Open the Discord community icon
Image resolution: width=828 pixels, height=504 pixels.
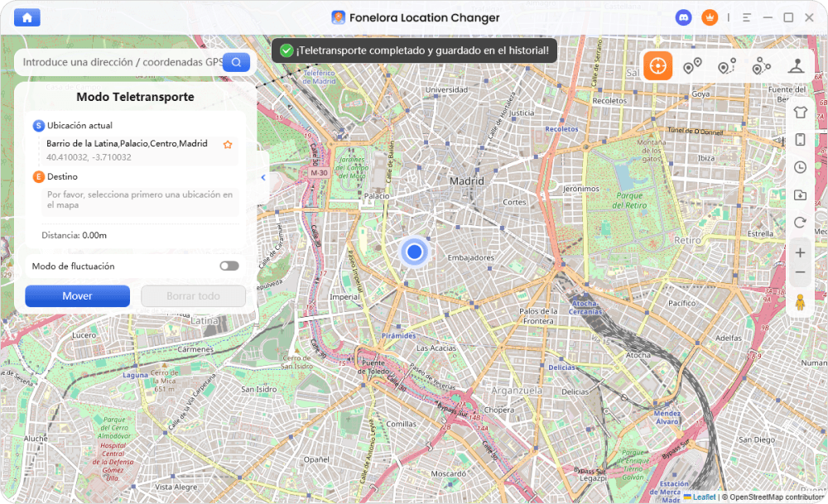(x=684, y=17)
